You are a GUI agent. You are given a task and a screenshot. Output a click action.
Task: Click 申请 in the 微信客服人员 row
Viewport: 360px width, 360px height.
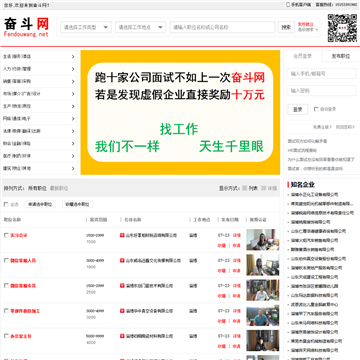pos(237,271)
